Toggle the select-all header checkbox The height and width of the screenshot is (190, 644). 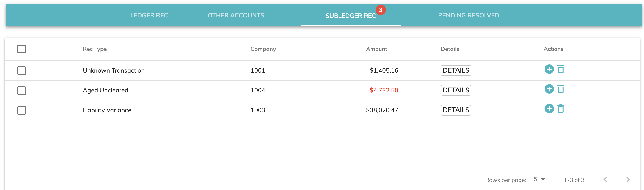22,49
